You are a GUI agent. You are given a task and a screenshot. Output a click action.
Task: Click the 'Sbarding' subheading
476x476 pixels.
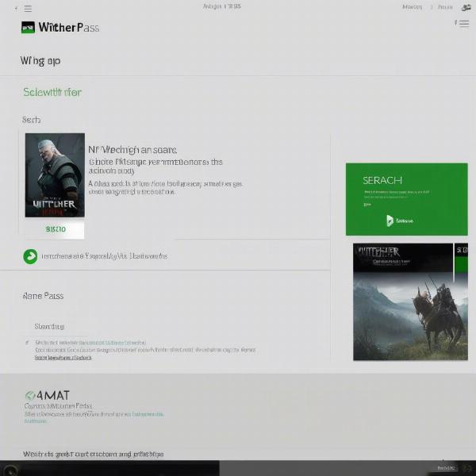49,327
